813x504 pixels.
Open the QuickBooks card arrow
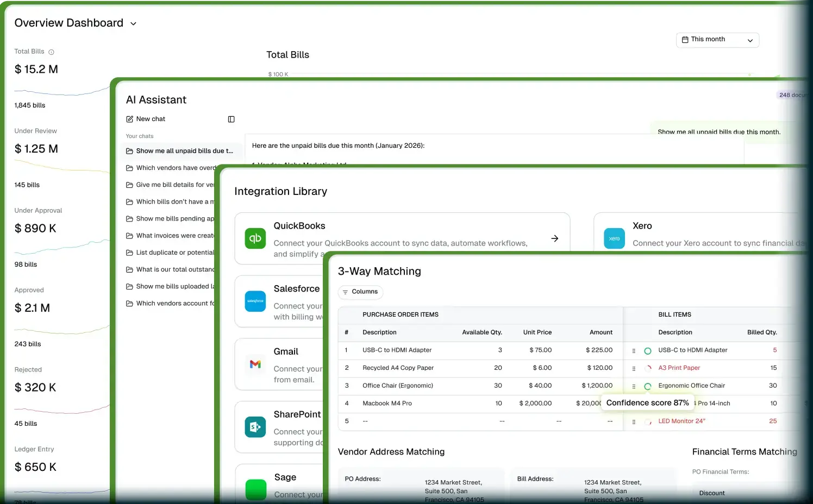coord(554,238)
